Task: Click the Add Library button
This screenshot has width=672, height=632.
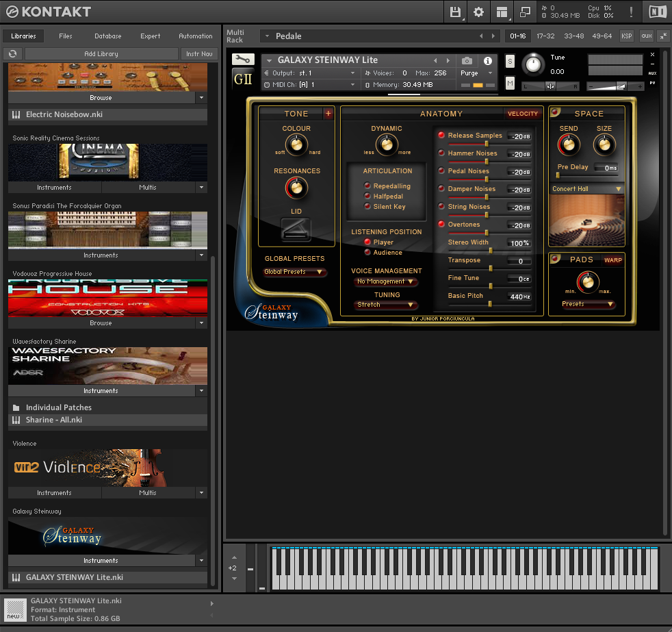Action: (x=101, y=53)
